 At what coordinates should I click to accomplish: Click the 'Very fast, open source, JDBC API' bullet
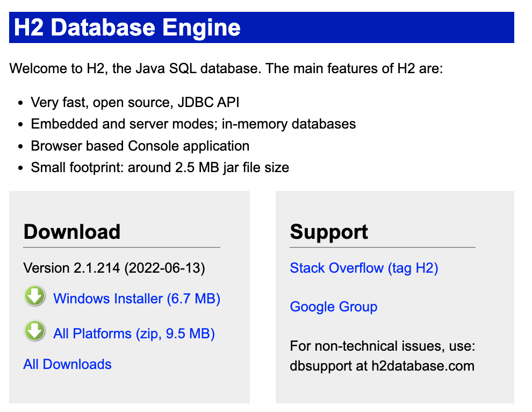click(135, 102)
